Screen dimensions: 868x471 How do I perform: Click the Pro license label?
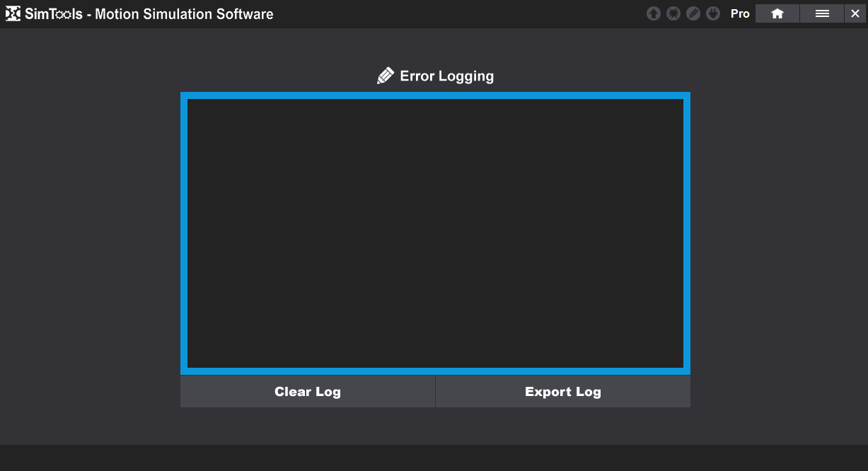click(740, 13)
